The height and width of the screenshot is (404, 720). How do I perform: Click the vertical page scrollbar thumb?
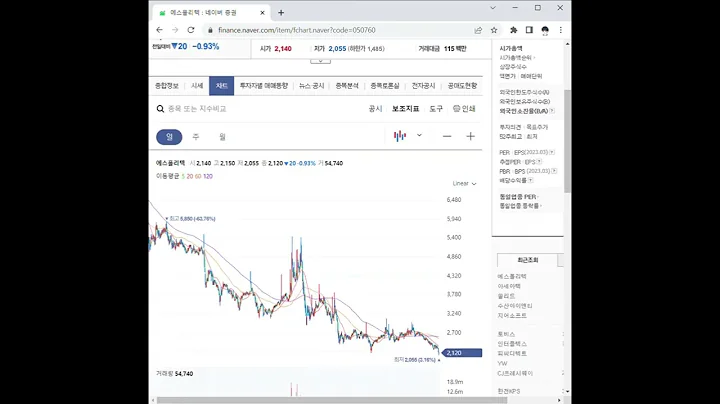[568, 141]
